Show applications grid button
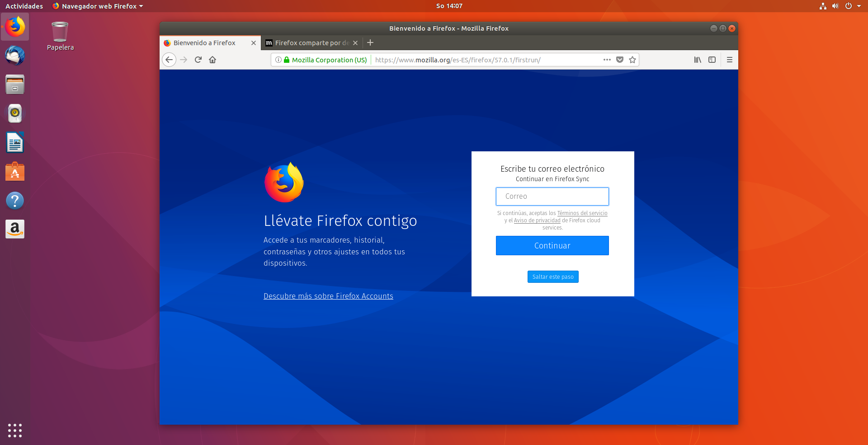 click(15, 430)
